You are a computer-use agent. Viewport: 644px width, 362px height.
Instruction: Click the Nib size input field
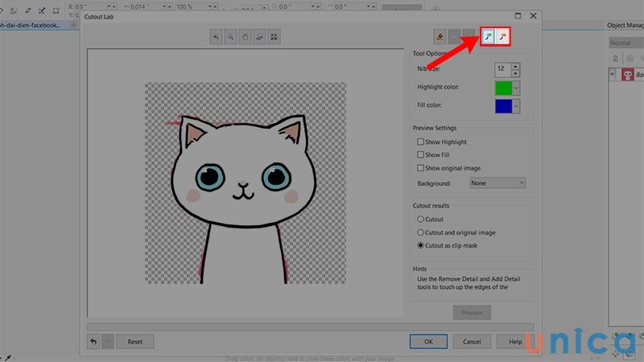(x=502, y=69)
